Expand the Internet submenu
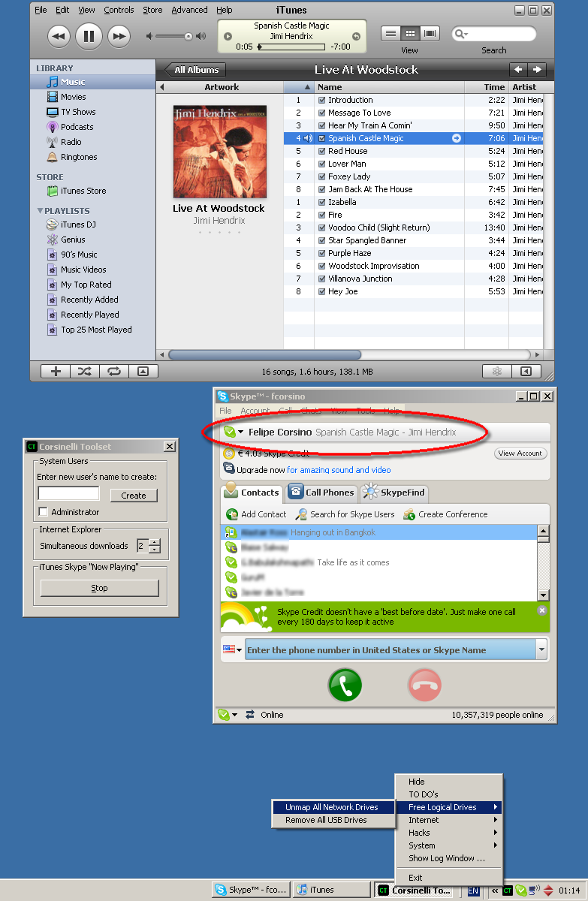This screenshot has height=901, width=588. (449, 820)
